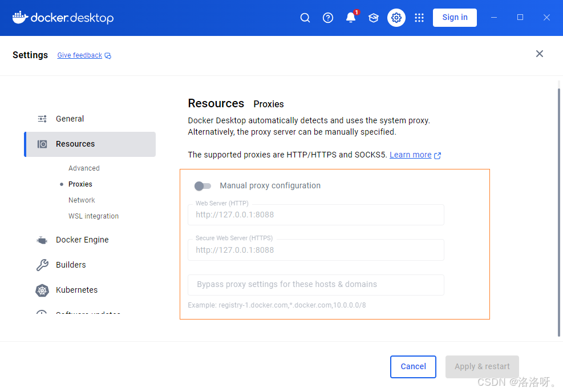Click the Docker Desktop whale logo
The width and height of the screenshot is (563, 392).
tap(20, 17)
